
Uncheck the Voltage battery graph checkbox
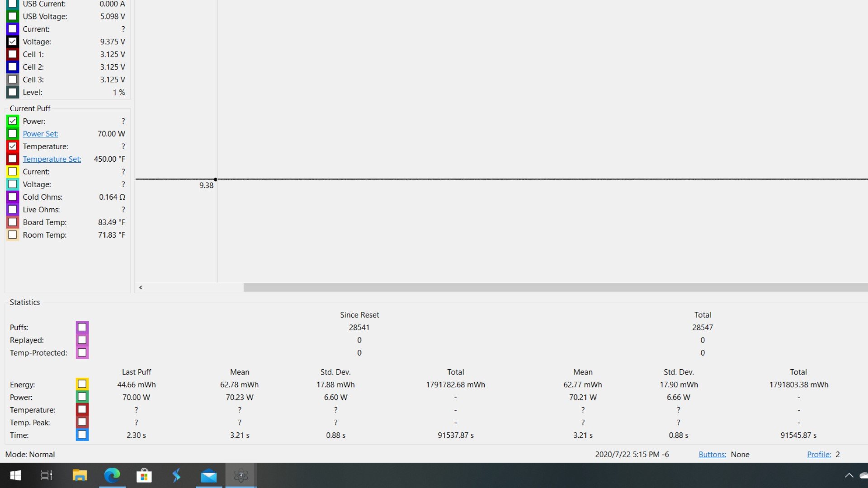[13, 42]
